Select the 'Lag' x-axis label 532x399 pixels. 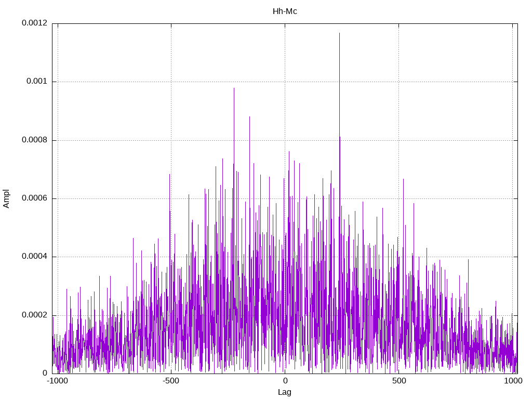[284, 392]
